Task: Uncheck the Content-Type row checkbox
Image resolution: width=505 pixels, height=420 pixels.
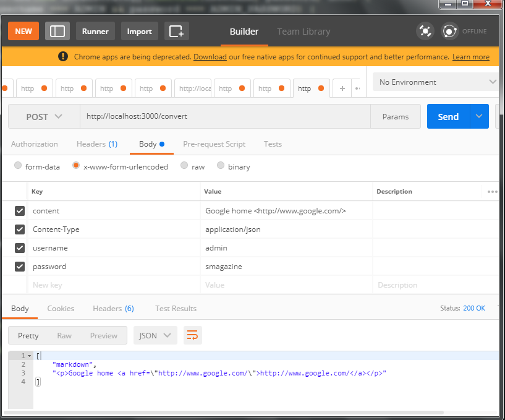Action: click(20, 229)
